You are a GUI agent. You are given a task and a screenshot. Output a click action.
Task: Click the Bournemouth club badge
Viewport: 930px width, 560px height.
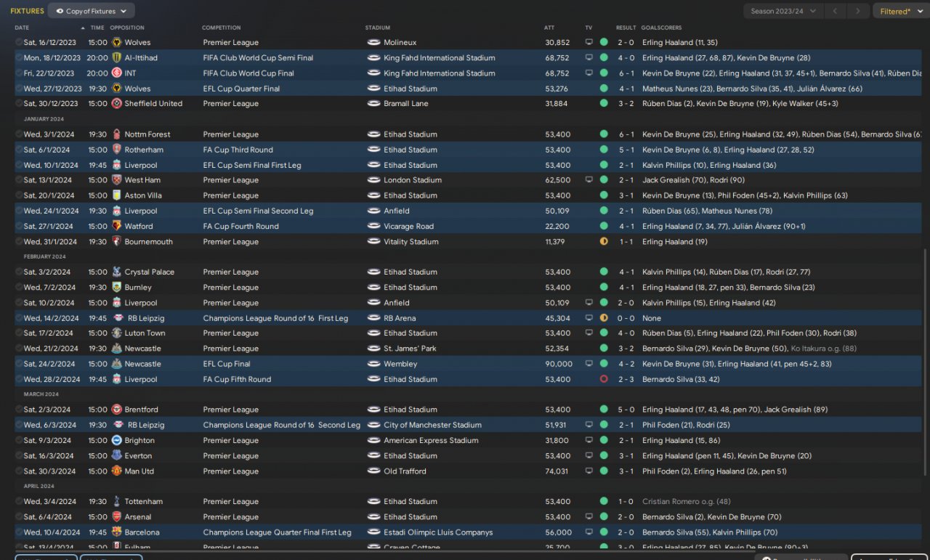[x=117, y=242]
